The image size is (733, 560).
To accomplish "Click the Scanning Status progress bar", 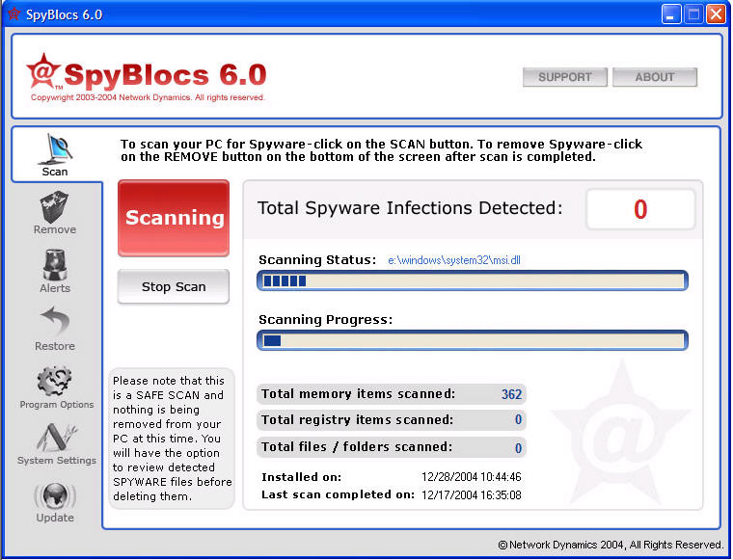I will tap(473, 280).
